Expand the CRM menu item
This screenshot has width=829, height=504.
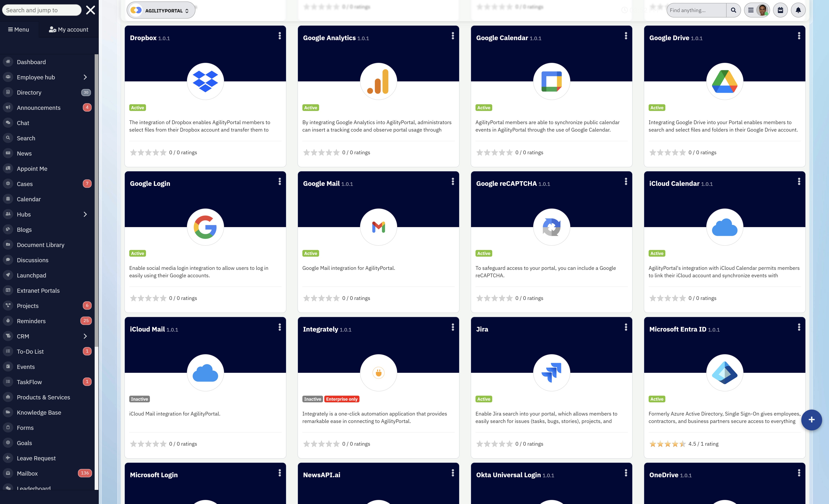[85, 336]
